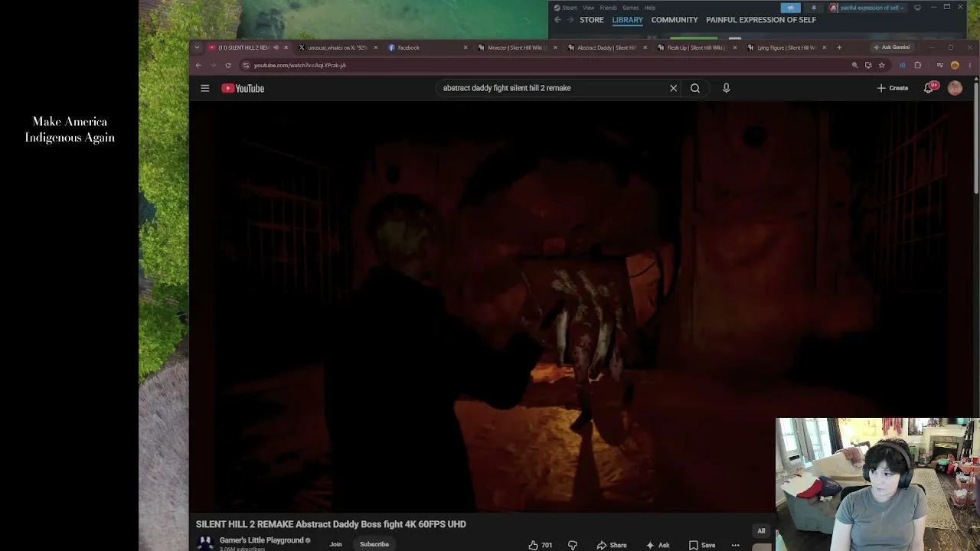Go to the YouTube home logo
Screen dimensions: 980x551
click(x=243, y=89)
